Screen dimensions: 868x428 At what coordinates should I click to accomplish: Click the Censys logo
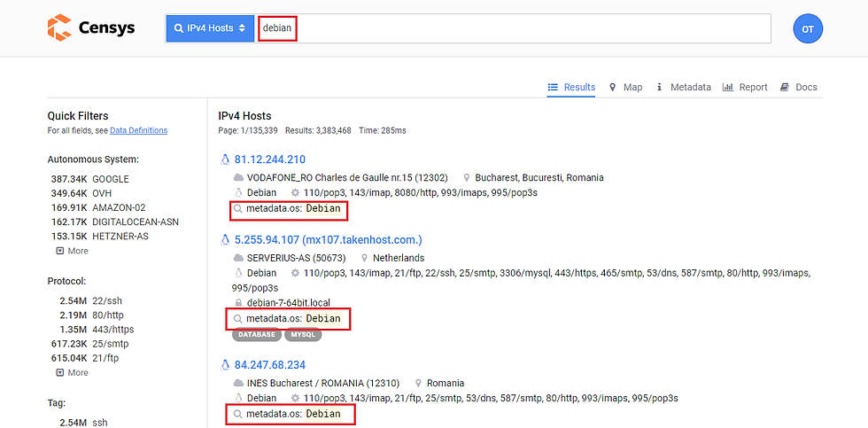click(x=90, y=27)
